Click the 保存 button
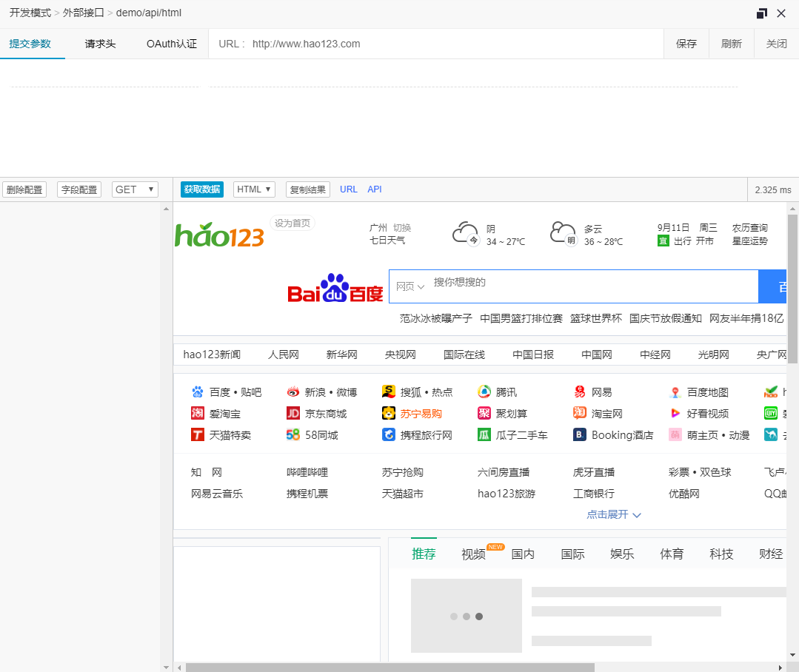The width and height of the screenshot is (799, 672). (686, 44)
